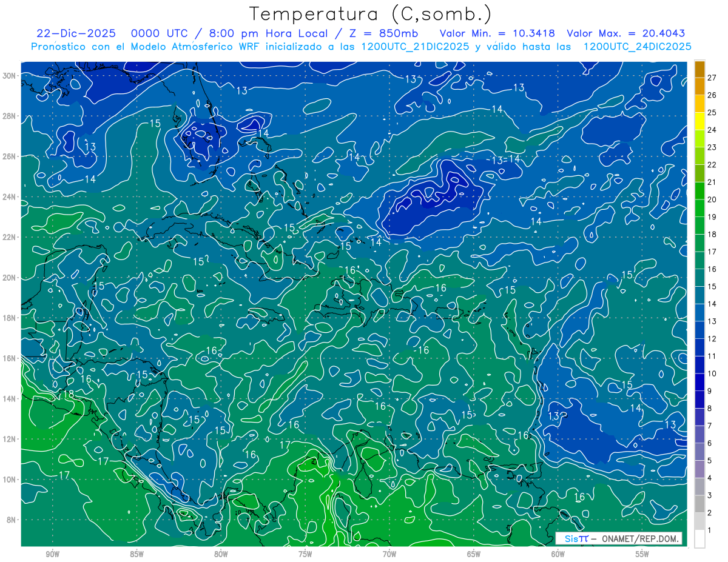
Task: Click the '70W' longitude axis label
Action: (389, 554)
